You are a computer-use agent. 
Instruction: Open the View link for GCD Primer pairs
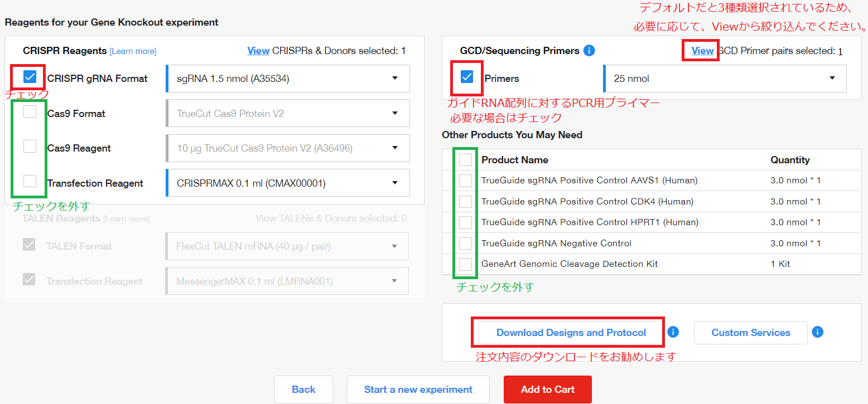702,51
